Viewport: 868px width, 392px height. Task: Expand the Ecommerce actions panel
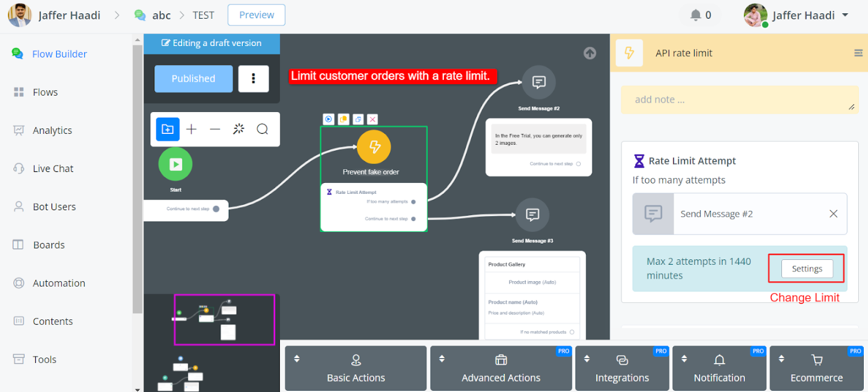coord(816,368)
